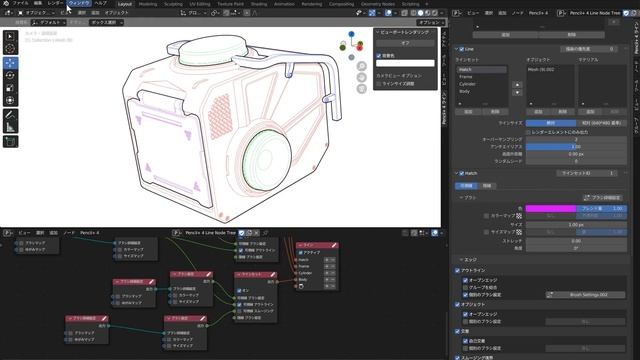Select the Select Box tool in viewport toolbar
This screenshot has width=640, height=360.
(10, 37)
